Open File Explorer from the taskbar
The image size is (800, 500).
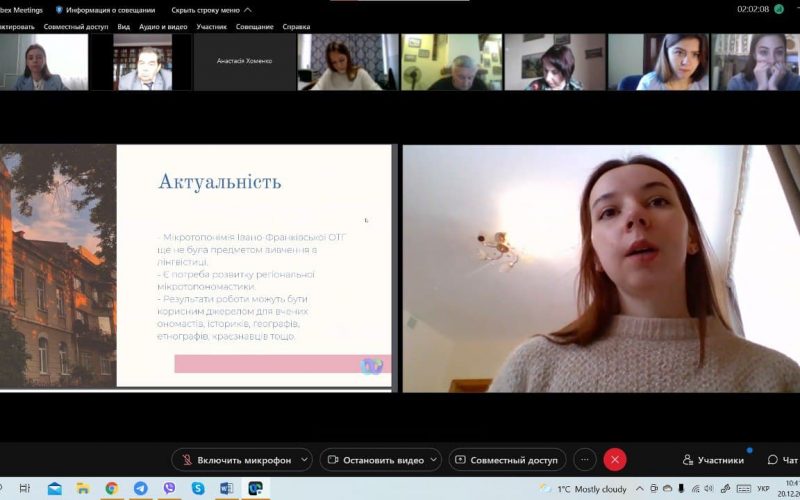click(83, 489)
